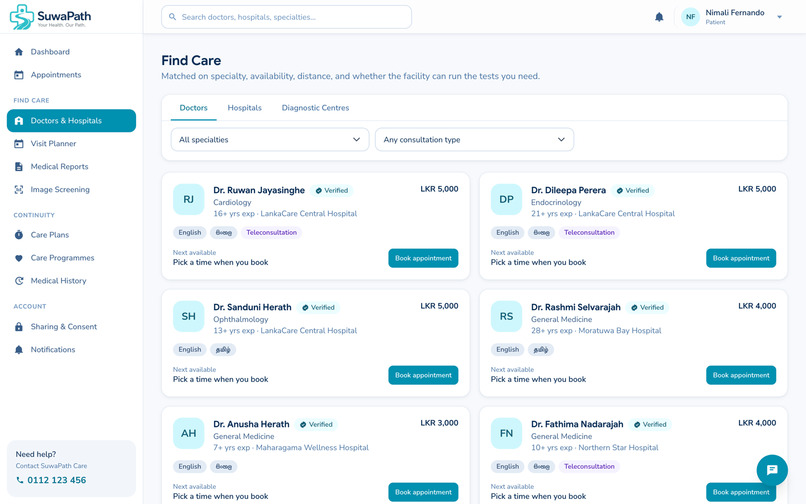Book appointment with Dr. Rashmi Selvarajah
Image resolution: width=806 pixels, height=504 pixels.
(741, 375)
